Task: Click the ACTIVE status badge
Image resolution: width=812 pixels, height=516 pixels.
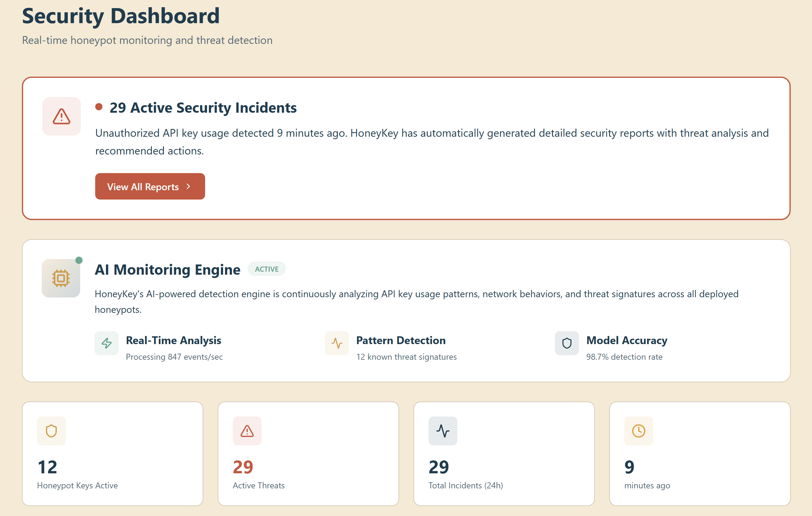Action: (266, 269)
